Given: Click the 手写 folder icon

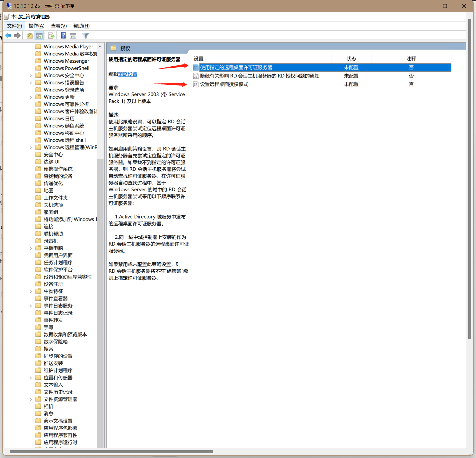Looking at the screenshot, I should [38, 327].
